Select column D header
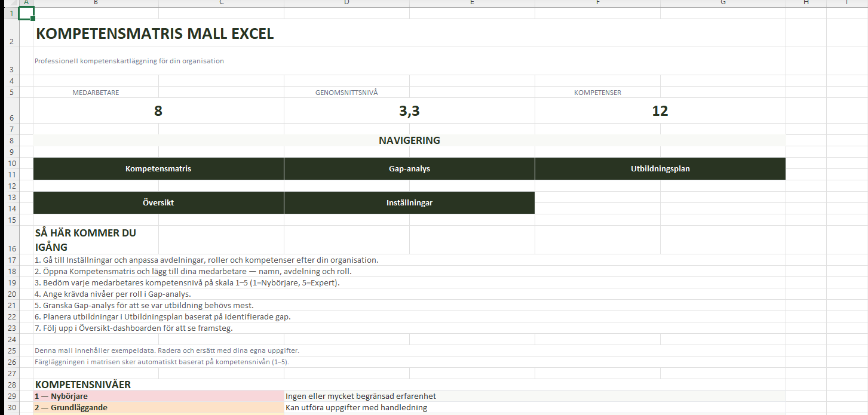Image resolution: width=868 pixels, height=415 pixels. pos(346,3)
